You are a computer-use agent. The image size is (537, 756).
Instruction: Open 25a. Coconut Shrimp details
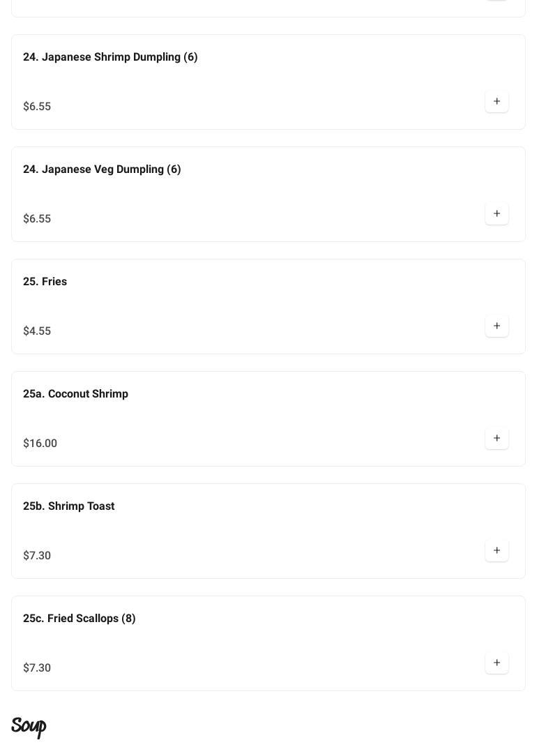coord(75,394)
